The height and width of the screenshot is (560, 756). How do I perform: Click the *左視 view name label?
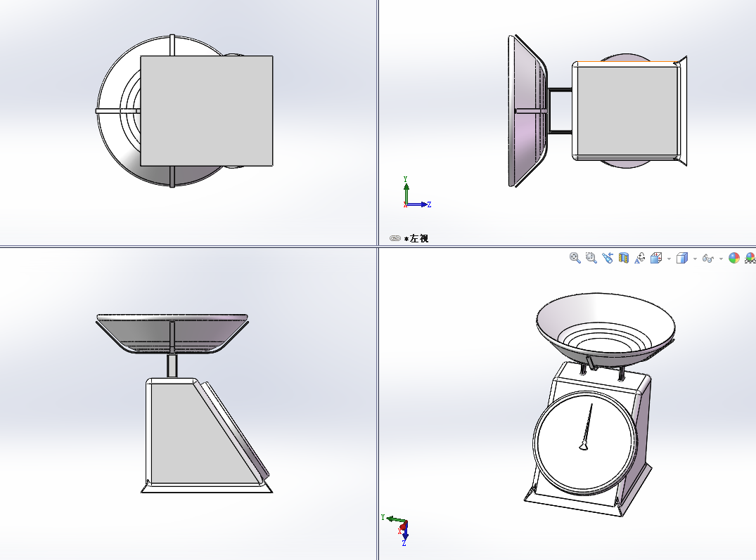pyautogui.click(x=416, y=238)
